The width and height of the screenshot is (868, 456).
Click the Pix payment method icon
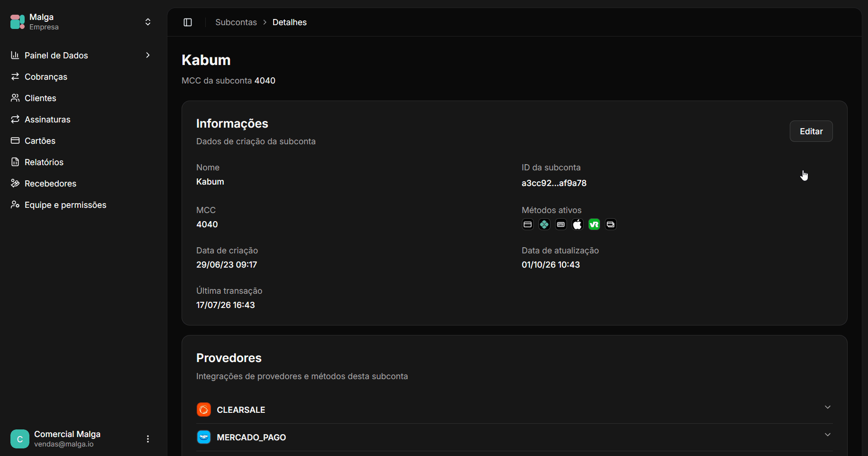coord(544,224)
